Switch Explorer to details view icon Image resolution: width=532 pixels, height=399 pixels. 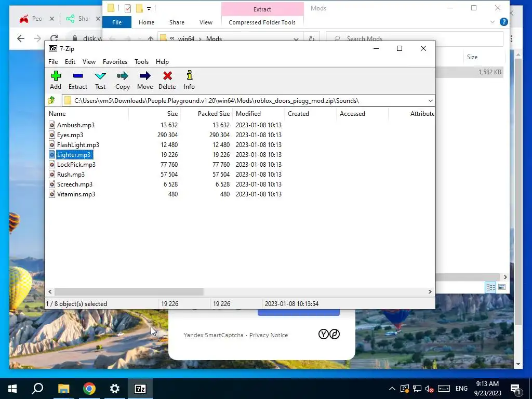coord(490,287)
